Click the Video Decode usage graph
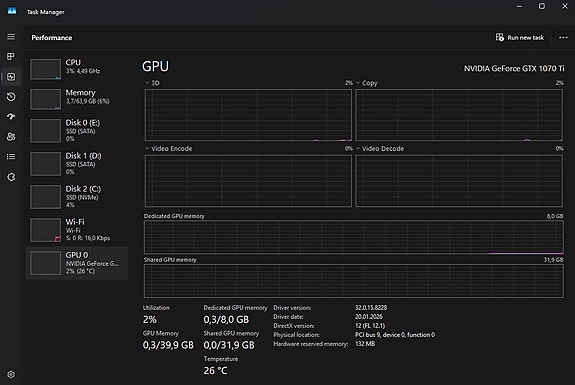 pos(459,181)
